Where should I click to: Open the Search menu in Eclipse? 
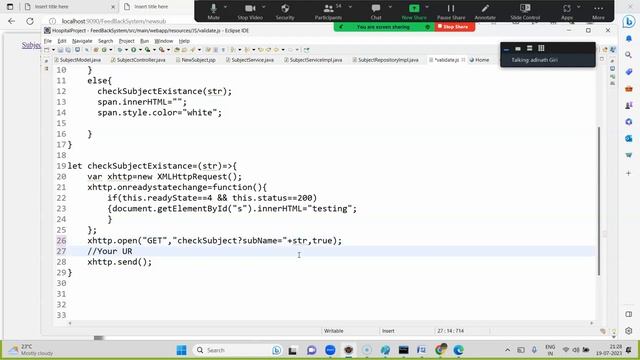pos(105,41)
